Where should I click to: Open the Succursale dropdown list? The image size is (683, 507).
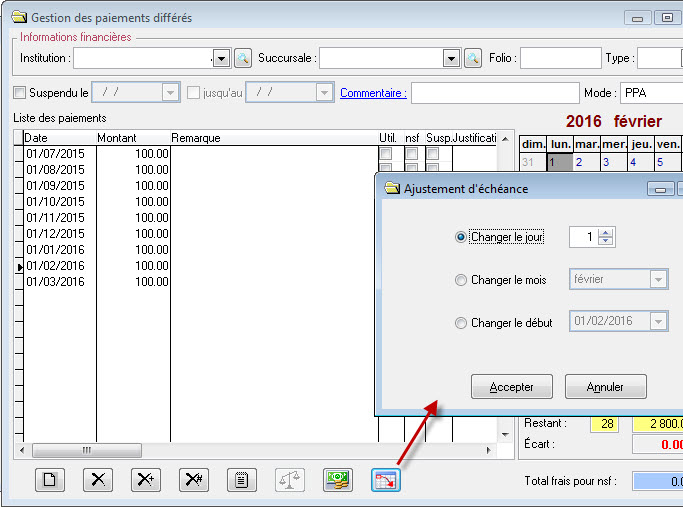click(451, 59)
